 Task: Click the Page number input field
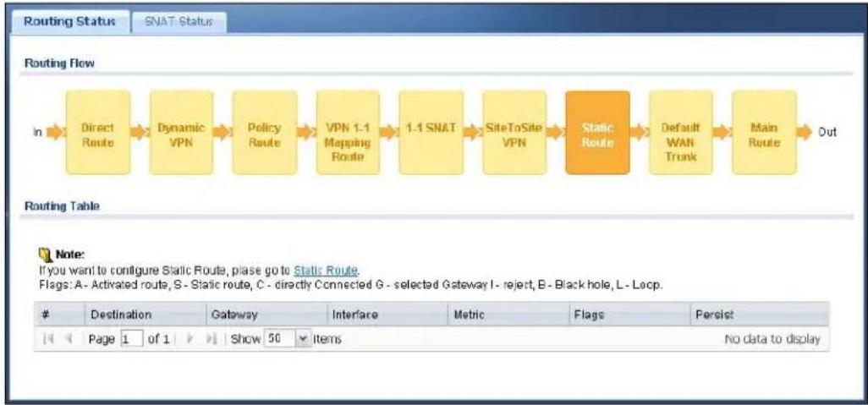pyautogui.click(x=132, y=338)
